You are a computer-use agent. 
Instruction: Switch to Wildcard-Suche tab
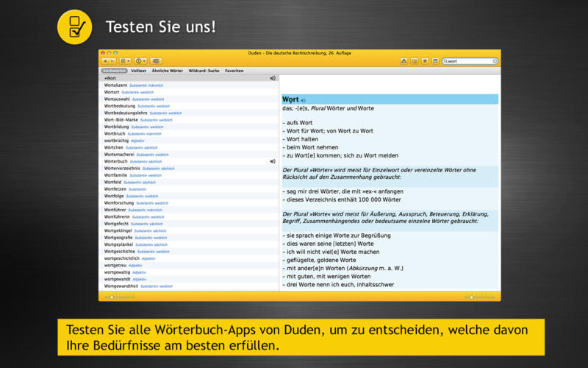tap(204, 71)
